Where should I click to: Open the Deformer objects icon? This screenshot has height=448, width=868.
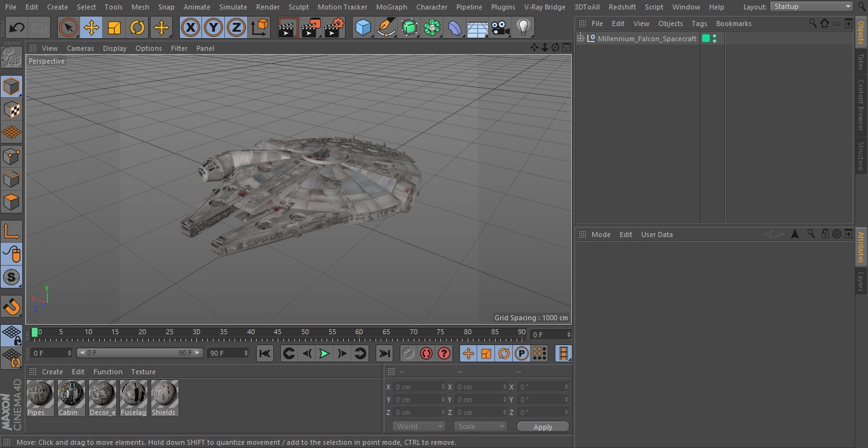point(455,27)
